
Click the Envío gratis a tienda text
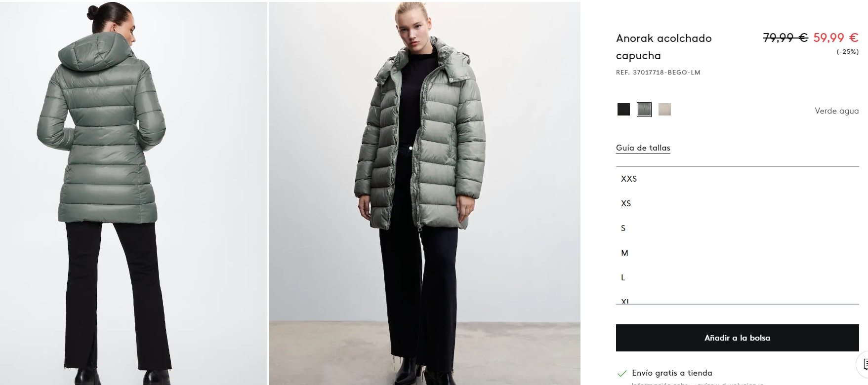coord(672,373)
